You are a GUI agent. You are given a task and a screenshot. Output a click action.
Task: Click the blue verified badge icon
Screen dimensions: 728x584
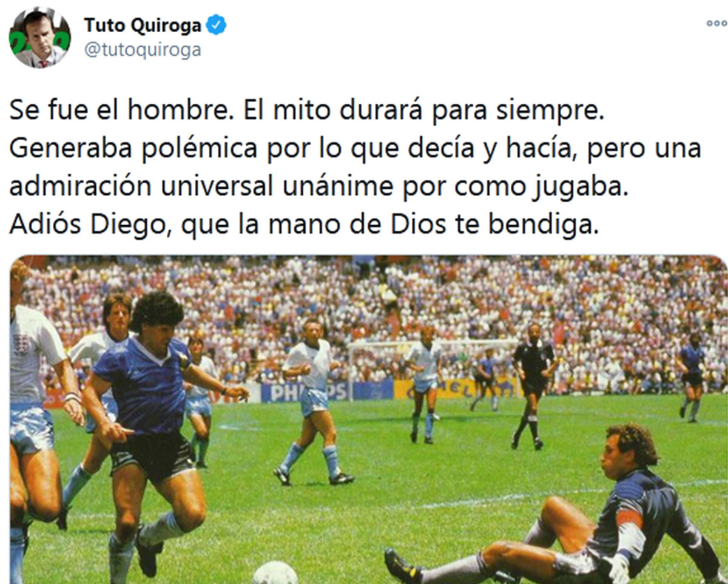point(216,25)
